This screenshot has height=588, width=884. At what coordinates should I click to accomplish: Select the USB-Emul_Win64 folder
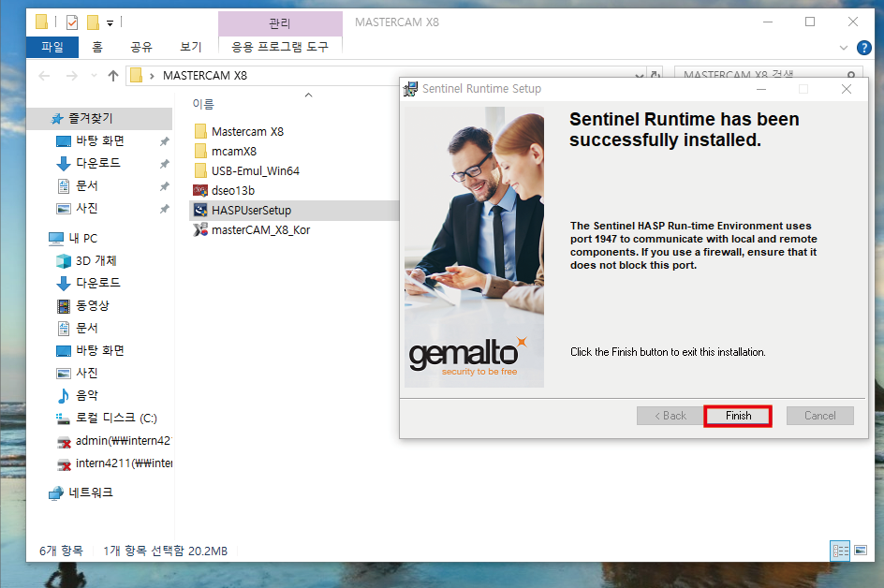[x=255, y=170]
